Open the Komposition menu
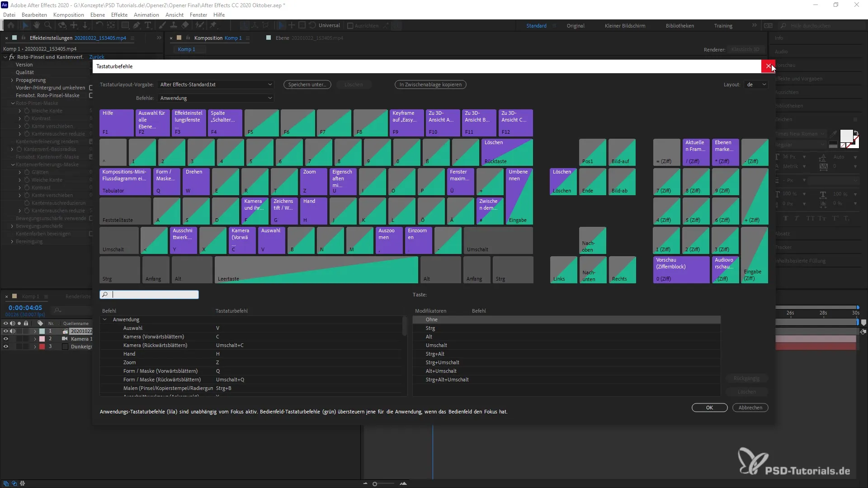 coord(68,14)
